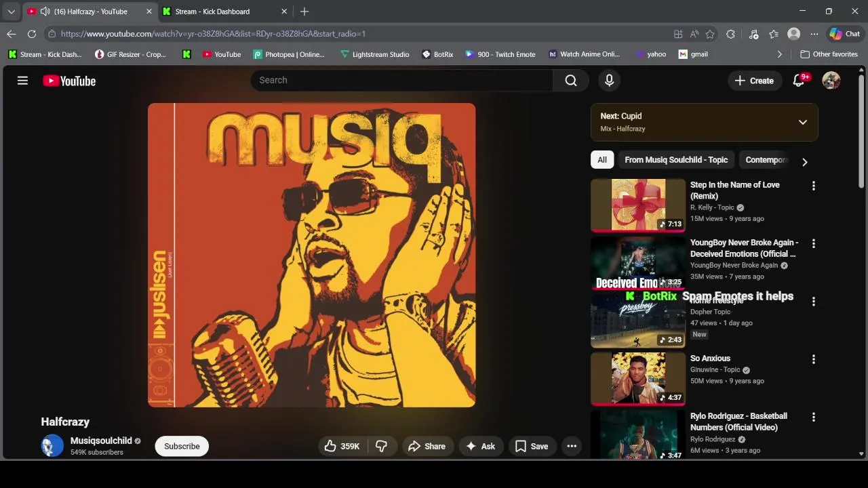This screenshot has height=488, width=868.
Task: Open more actions ellipsis under video
Action: (x=572, y=446)
